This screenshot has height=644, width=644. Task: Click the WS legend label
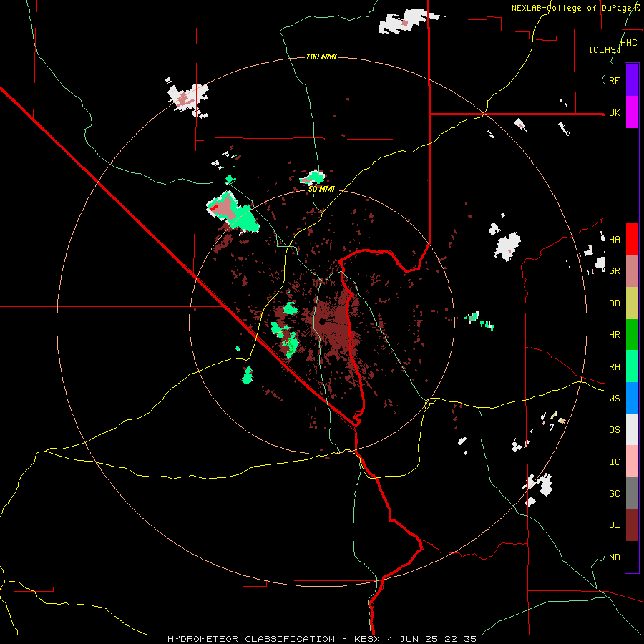click(614, 399)
